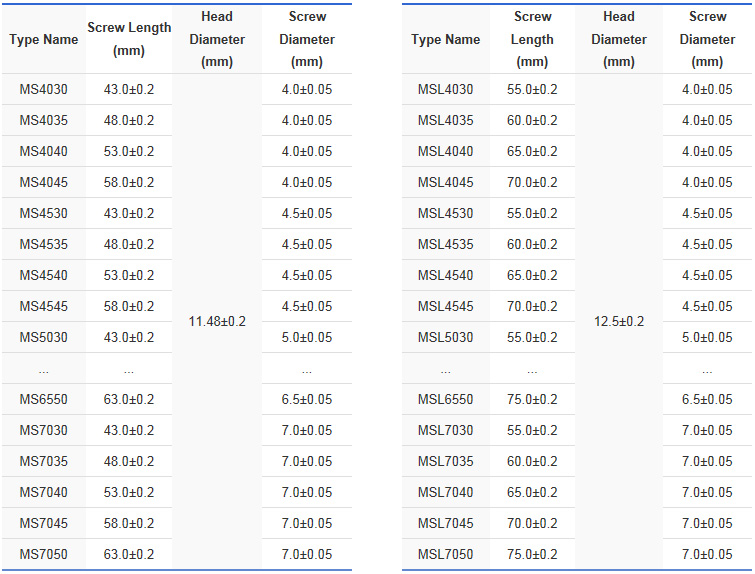Select the MSL4030 type name cell
Screen dimensions: 755x574
(x=445, y=90)
